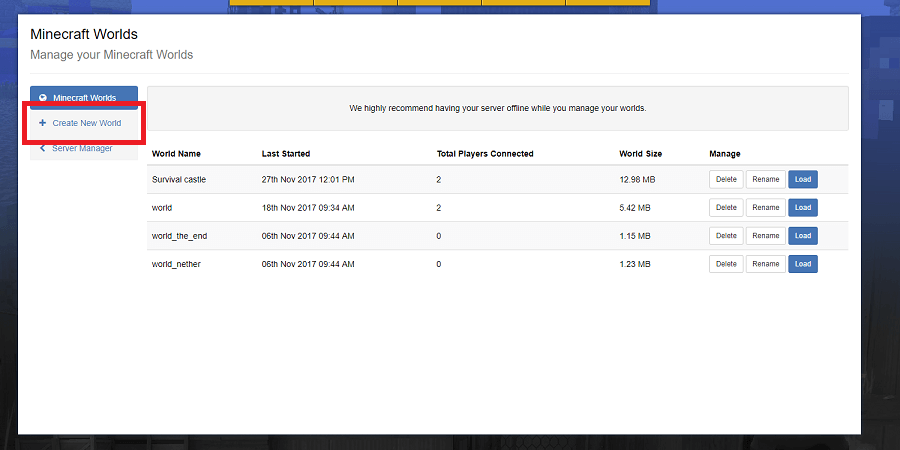Rename the world_the_end world
This screenshot has width=900, height=450.
[766, 235]
